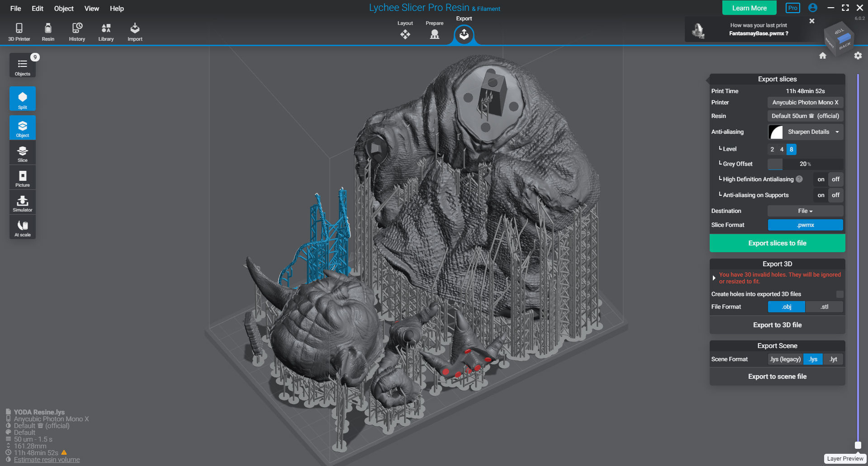Select .lys (legacy) scene format
Viewport: 868px width, 466px height.
coord(785,359)
